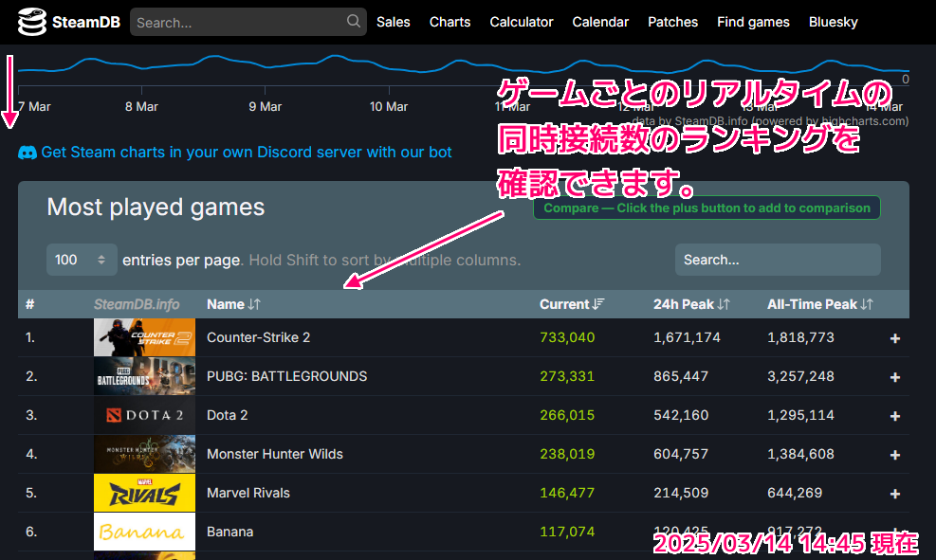Focus the top Search field in header
The height and width of the screenshot is (560, 936).
(x=248, y=22)
